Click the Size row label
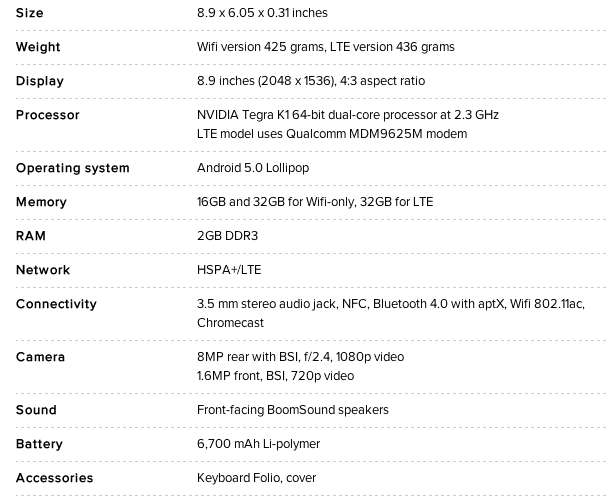Viewport: 607px width, 497px height. click(29, 13)
